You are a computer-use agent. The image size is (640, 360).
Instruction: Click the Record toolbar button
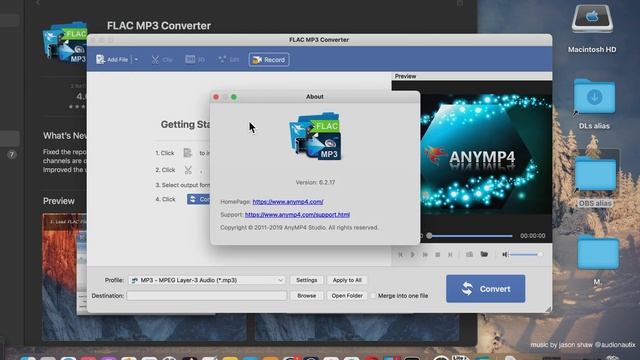tap(269, 60)
